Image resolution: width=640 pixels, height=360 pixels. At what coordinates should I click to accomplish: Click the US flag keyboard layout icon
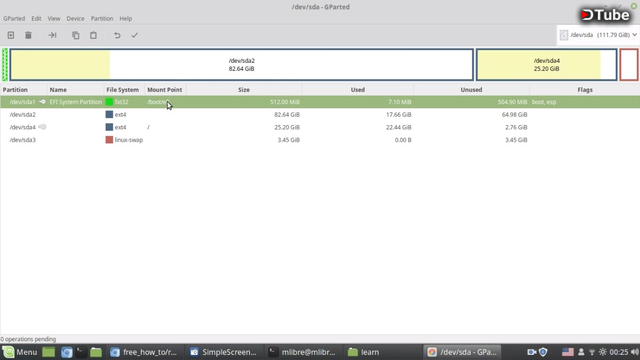coord(568,352)
